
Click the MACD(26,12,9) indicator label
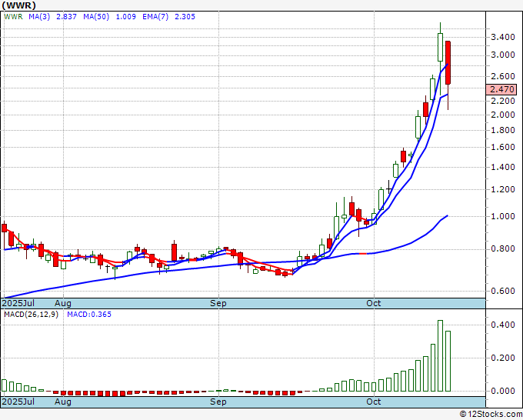click(x=31, y=315)
